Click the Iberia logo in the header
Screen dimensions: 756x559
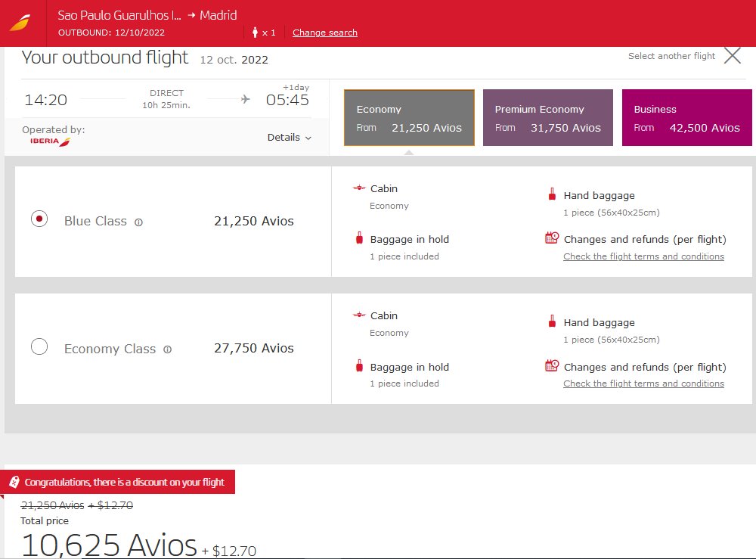point(20,23)
